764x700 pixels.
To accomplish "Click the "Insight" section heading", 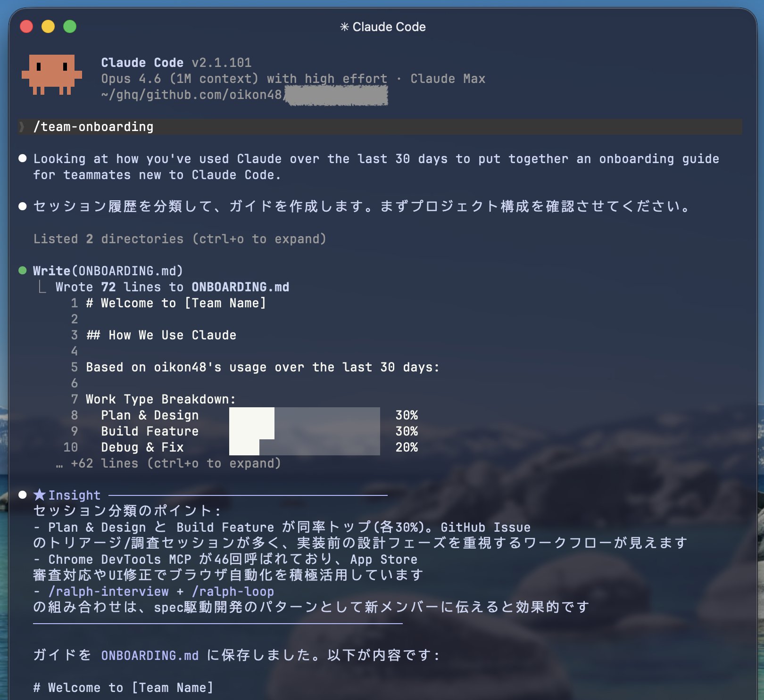I will [75, 495].
